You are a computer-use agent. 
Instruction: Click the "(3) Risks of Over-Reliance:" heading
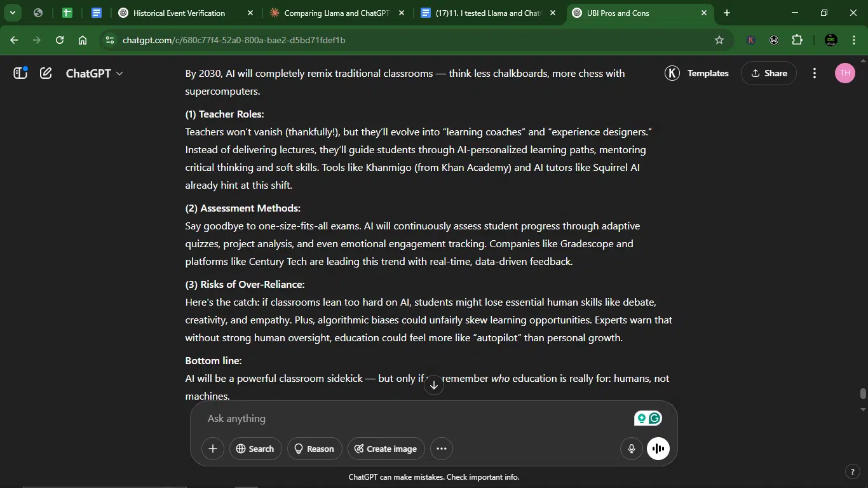245,285
